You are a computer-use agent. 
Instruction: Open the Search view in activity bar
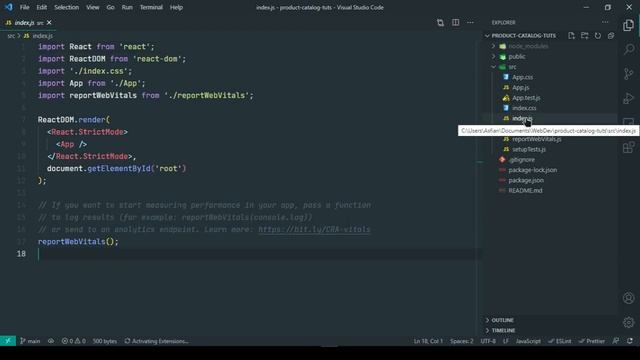629,49
